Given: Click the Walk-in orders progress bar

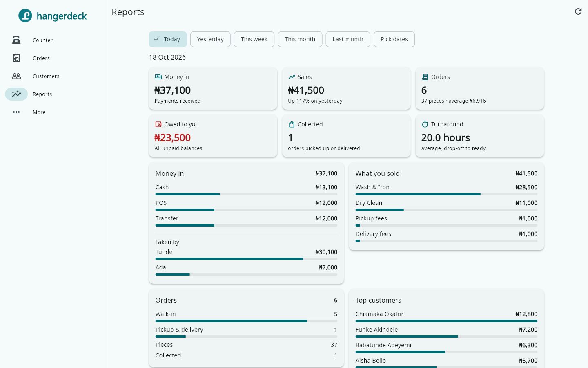Looking at the screenshot, I should pyautogui.click(x=246, y=321).
